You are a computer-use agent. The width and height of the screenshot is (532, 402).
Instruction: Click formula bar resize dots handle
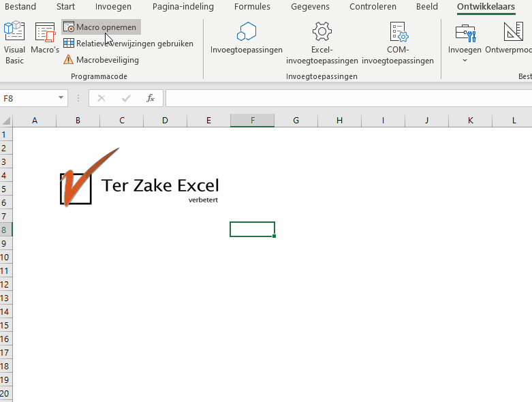point(78,98)
